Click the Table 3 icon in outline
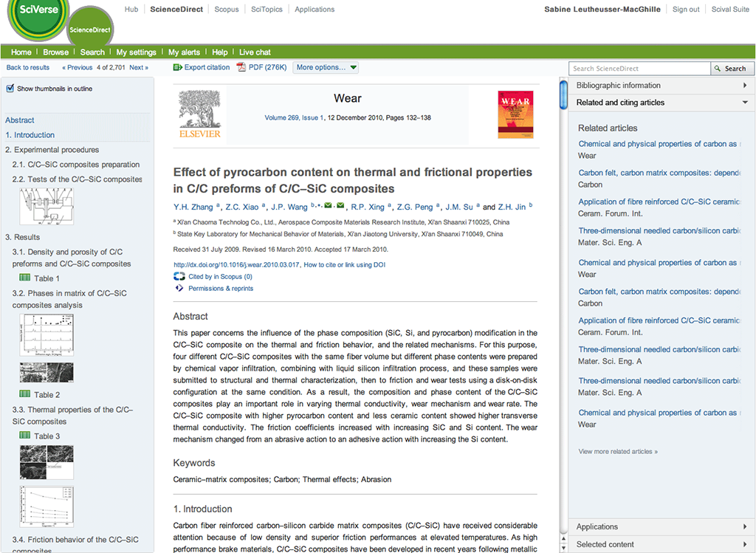Image resolution: width=756 pixels, height=553 pixels. [24, 436]
